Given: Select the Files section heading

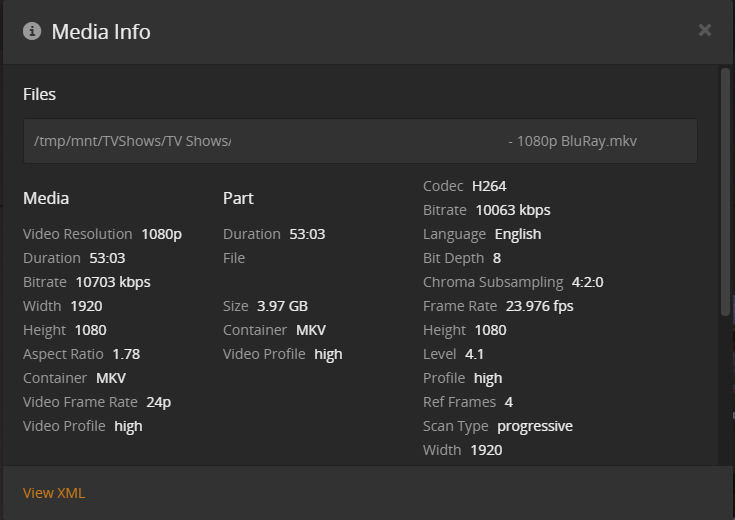Looking at the screenshot, I should click(x=40, y=94).
